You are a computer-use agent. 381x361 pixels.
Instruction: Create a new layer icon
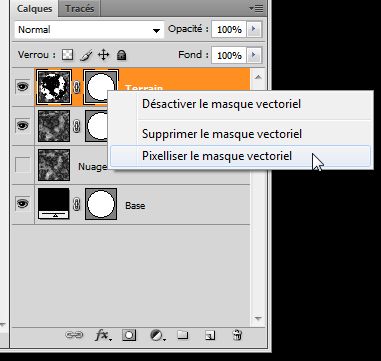tap(210, 335)
